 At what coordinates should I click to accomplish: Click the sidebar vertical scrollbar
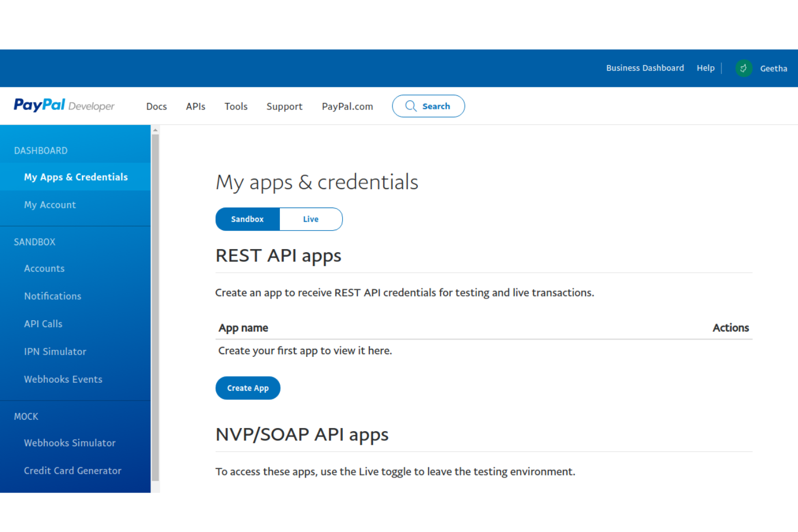coord(155,307)
